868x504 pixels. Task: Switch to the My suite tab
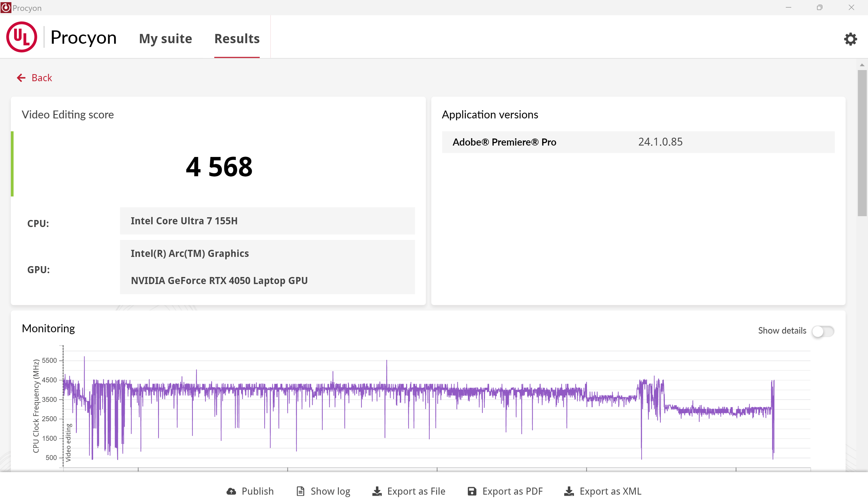(x=165, y=39)
